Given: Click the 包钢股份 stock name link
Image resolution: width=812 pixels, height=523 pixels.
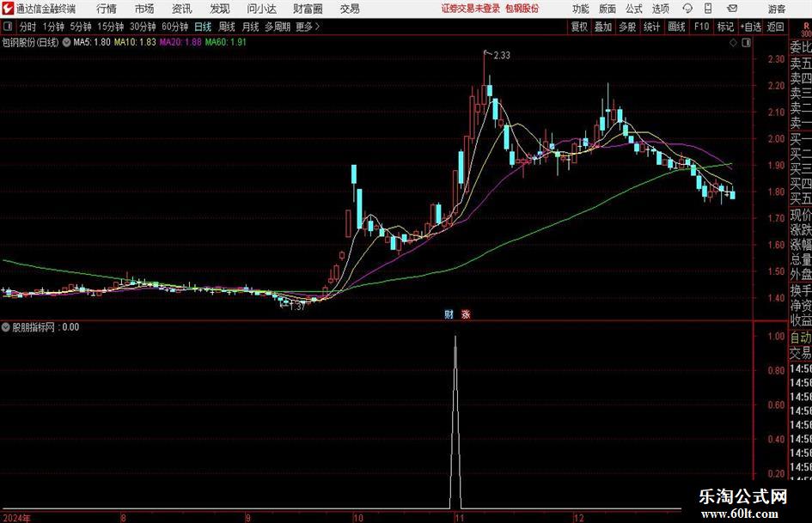Looking at the screenshot, I should click(x=522, y=9).
